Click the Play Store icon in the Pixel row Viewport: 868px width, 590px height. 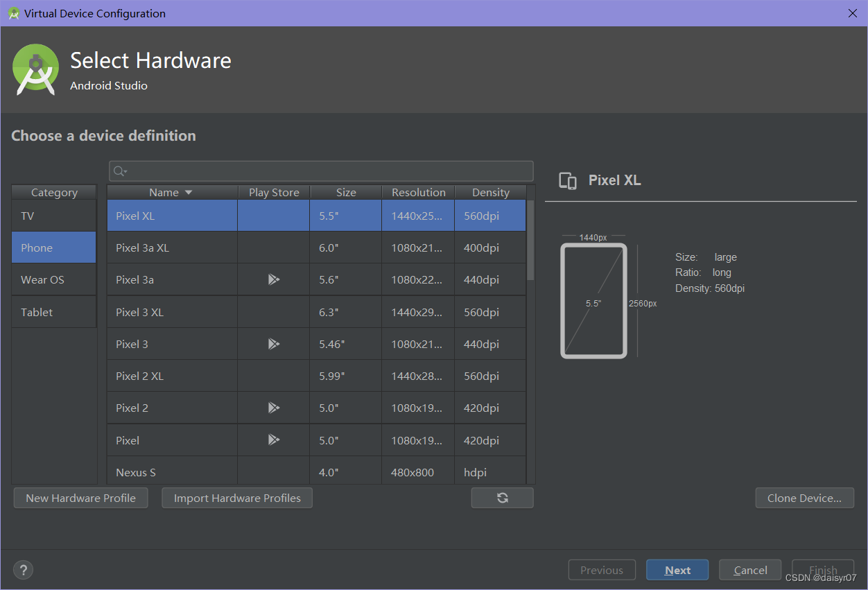[x=274, y=440]
